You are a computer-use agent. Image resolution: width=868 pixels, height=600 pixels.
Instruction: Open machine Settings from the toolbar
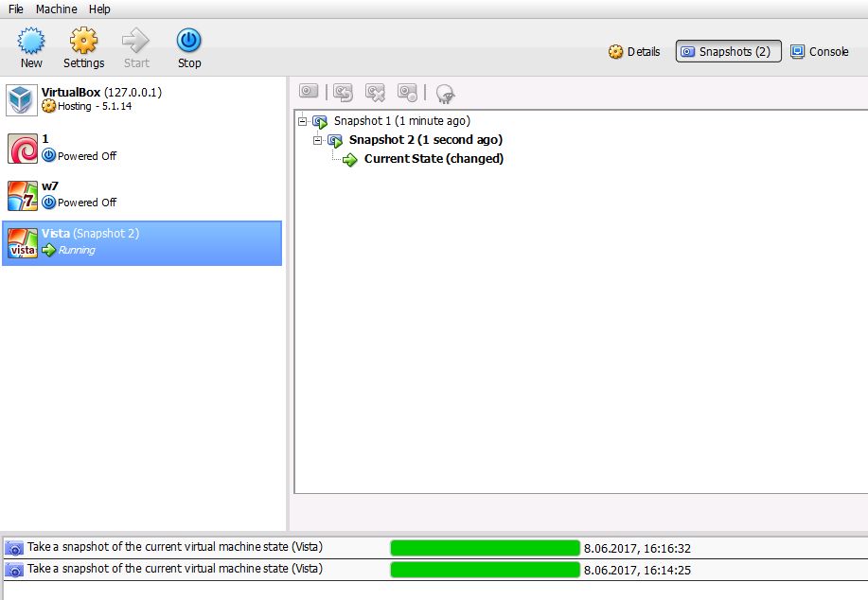coord(83,47)
